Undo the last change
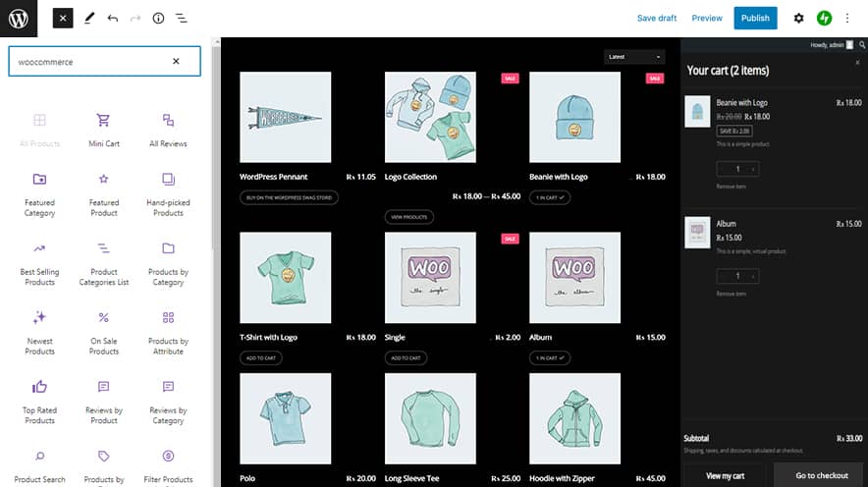This screenshot has height=487, width=868. (x=112, y=19)
